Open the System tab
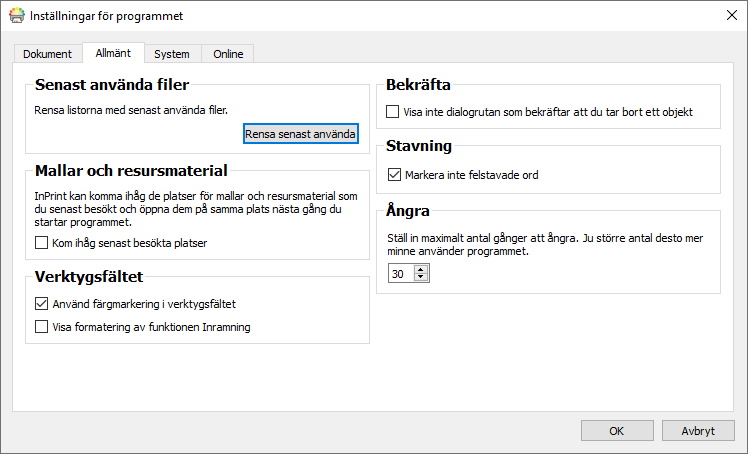Screen dimensions: 748x454 171,54
